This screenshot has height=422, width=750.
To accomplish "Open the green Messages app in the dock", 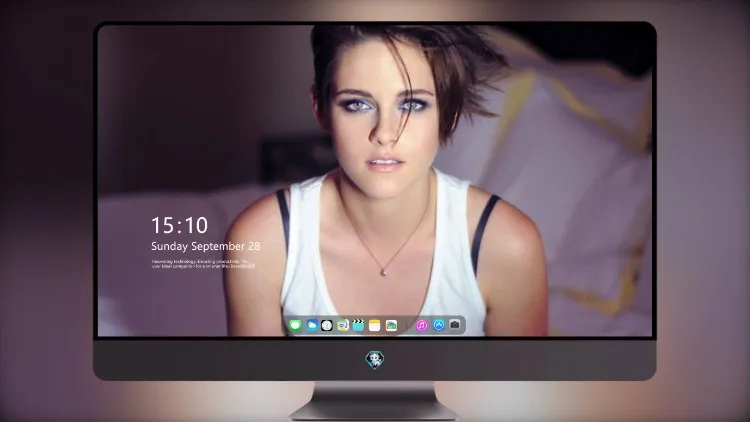I will point(295,326).
